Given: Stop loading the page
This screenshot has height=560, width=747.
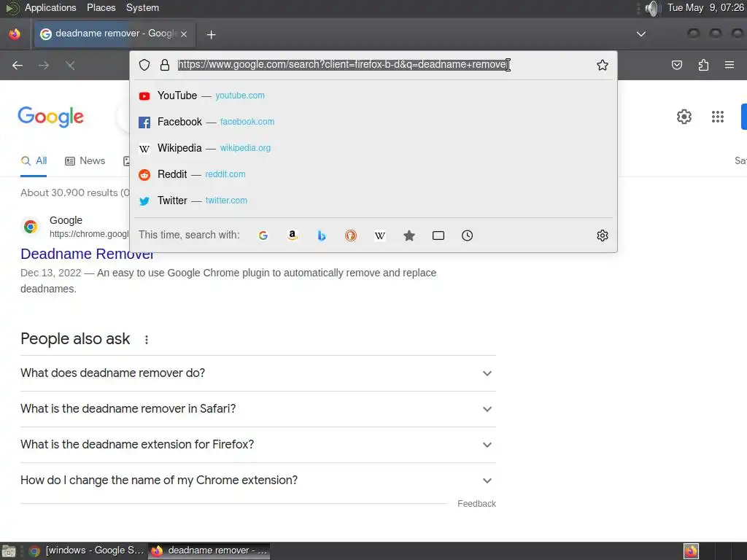Looking at the screenshot, I should pyautogui.click(x=70, y=65).
